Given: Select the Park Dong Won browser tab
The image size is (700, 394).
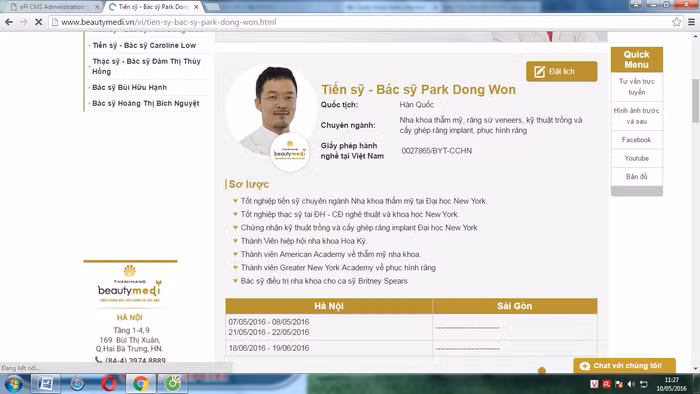Looking at the screenshot, I should tap(153, 7).
